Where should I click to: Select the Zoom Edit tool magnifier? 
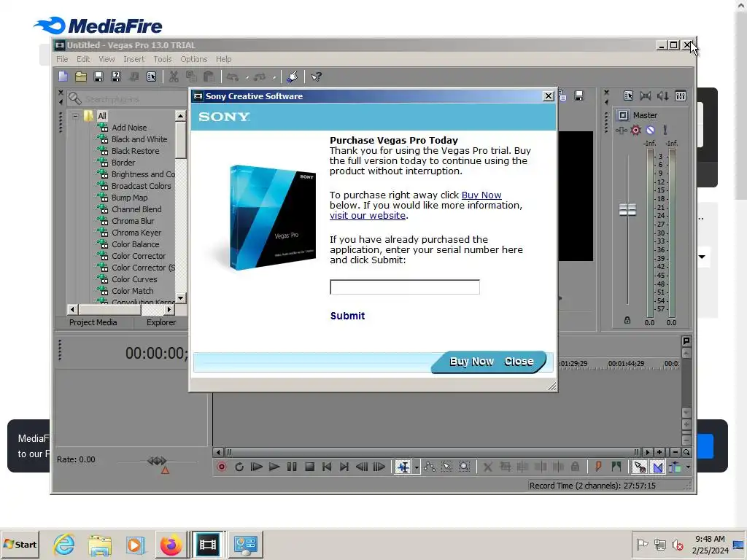pos(465,467)
